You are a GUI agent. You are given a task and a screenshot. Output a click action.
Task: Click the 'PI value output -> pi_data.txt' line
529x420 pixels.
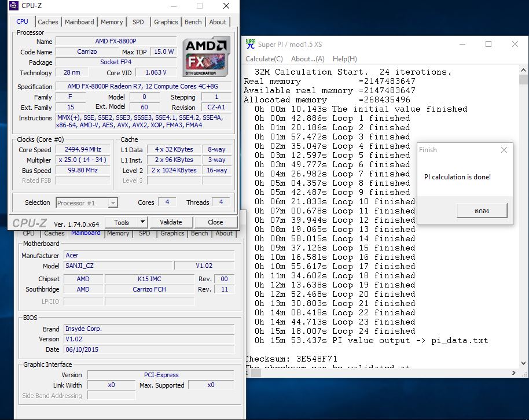click(x=372, y=340)
